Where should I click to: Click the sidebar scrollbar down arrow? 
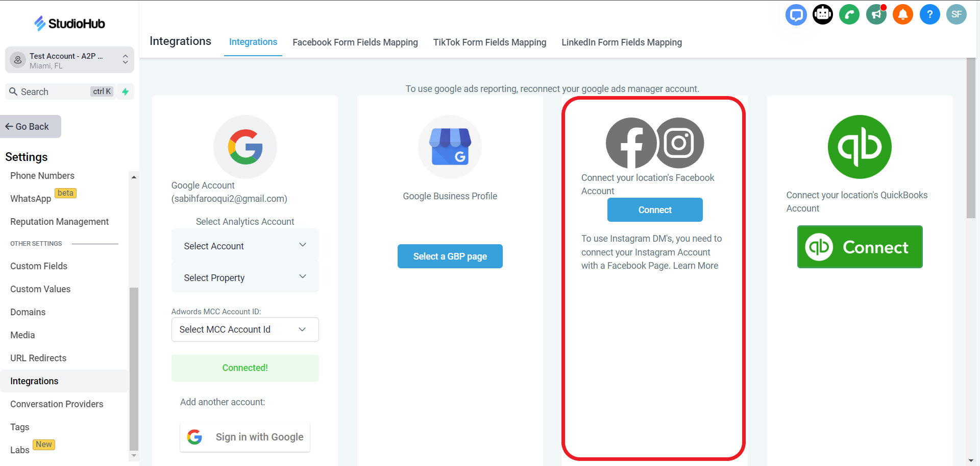tap(134, 455)
